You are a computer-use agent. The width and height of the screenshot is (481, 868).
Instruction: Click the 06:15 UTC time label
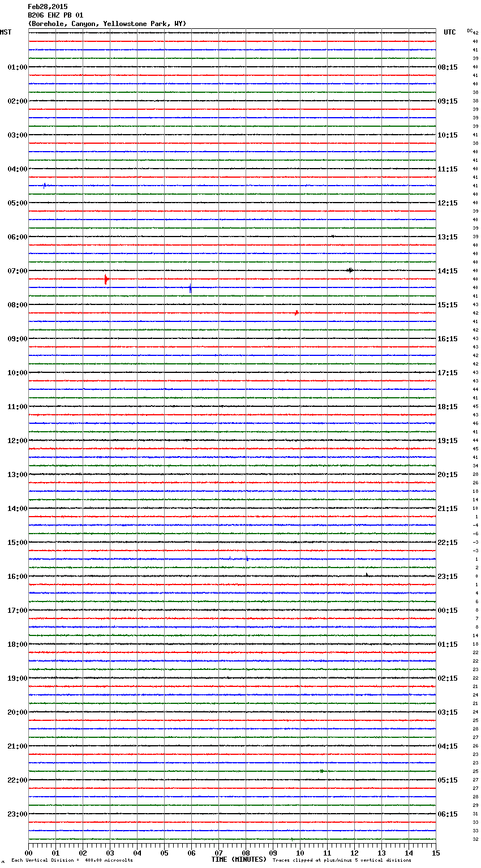point(448,814)
